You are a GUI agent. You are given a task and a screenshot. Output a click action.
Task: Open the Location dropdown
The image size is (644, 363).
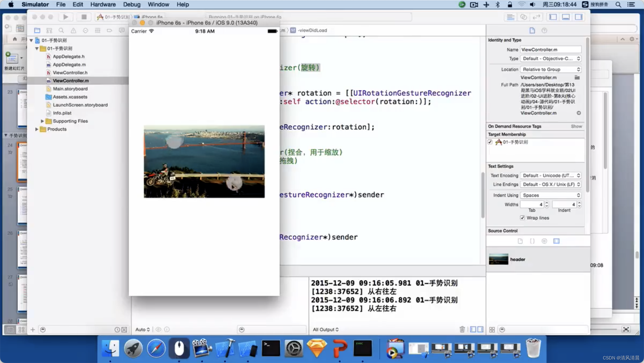tap(551, 69)
